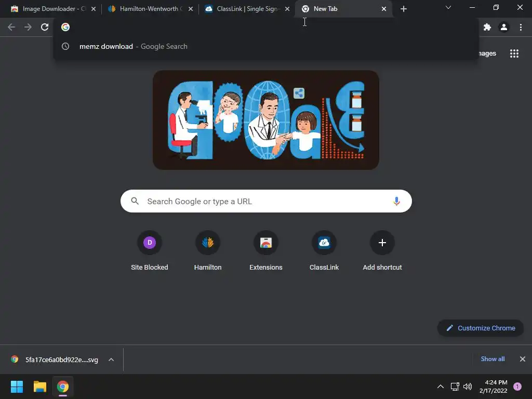This screenshot has height=399, width=532.
Task: Click the forward navigation arrow
Action: (28, 27)
